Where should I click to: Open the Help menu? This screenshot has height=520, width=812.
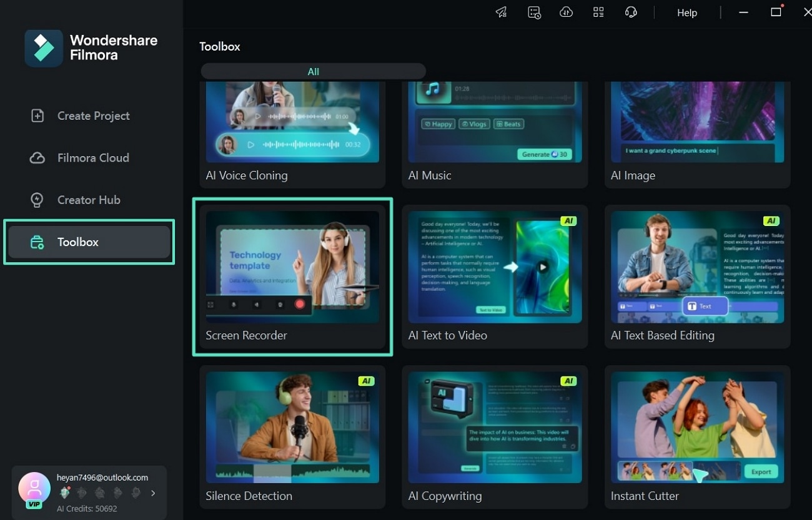(x=687, y=13)
